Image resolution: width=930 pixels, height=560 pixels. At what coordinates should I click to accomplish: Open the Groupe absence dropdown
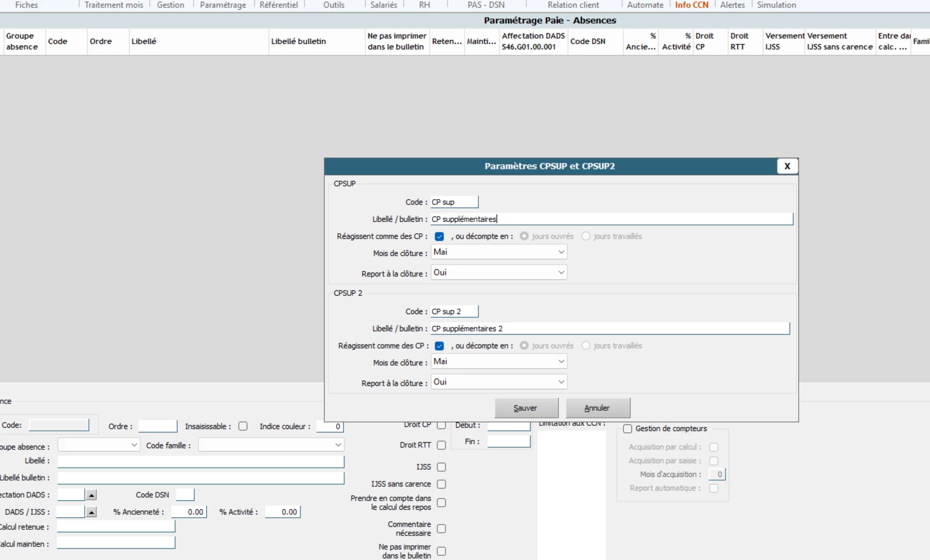134,445
